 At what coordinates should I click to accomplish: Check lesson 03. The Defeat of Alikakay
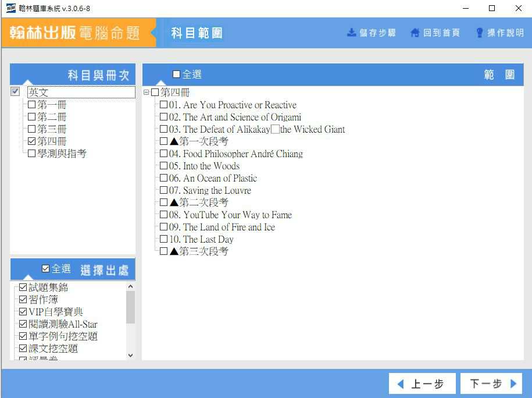163,129
